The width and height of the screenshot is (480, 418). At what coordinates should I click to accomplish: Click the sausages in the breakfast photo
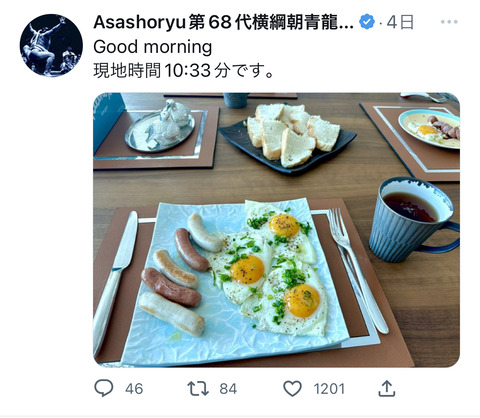tap(180, 275)
